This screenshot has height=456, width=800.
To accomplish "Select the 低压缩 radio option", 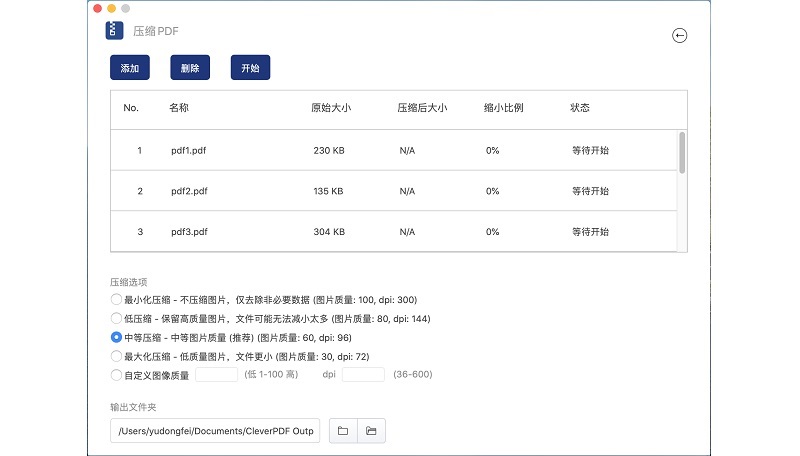I will [x=116, y=318].
